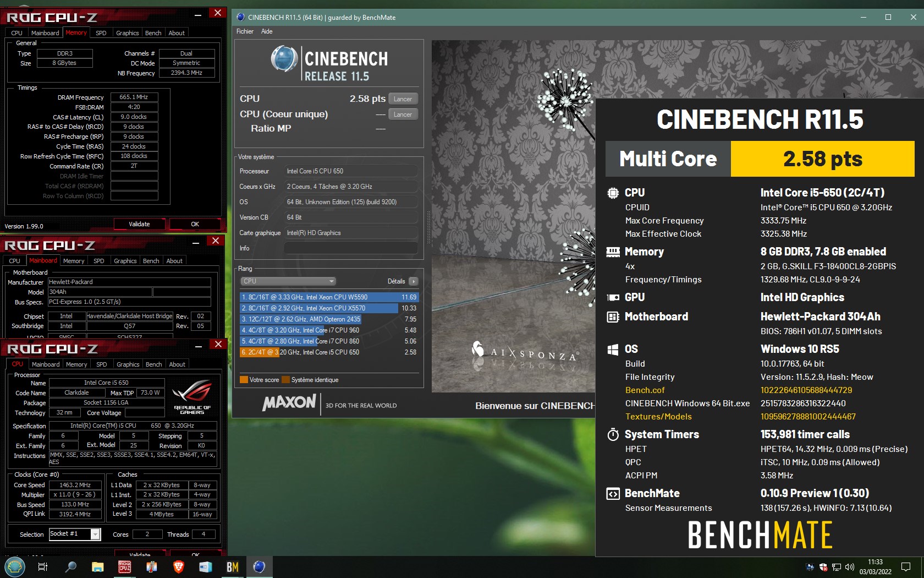Viewport: 924px width, 578px height.
Task: Click the ROG Republic of Gamers logo
Action: click(192, 397)
